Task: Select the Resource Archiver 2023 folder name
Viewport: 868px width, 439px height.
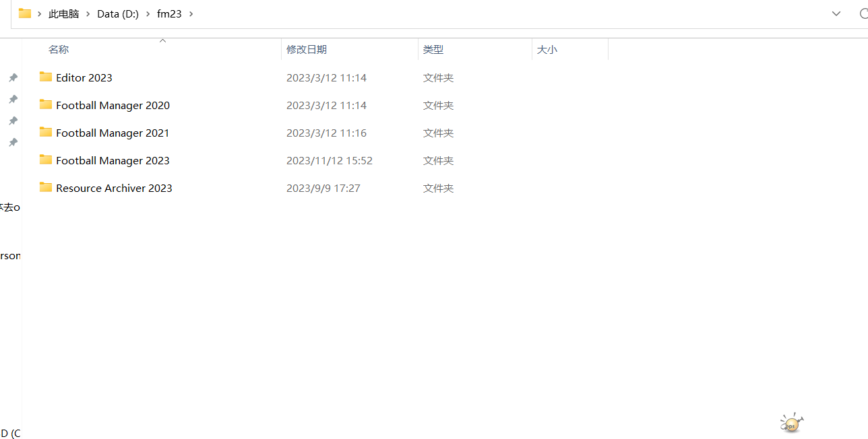Action: pos(115,188)
